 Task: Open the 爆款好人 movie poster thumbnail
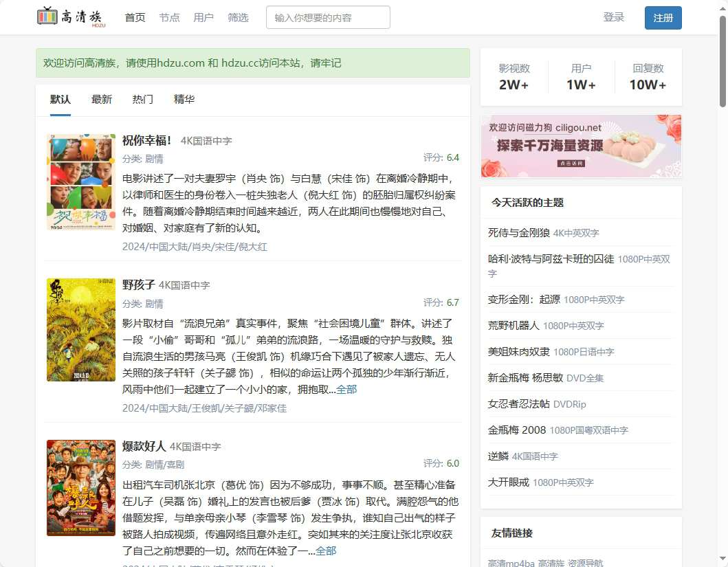81,488
